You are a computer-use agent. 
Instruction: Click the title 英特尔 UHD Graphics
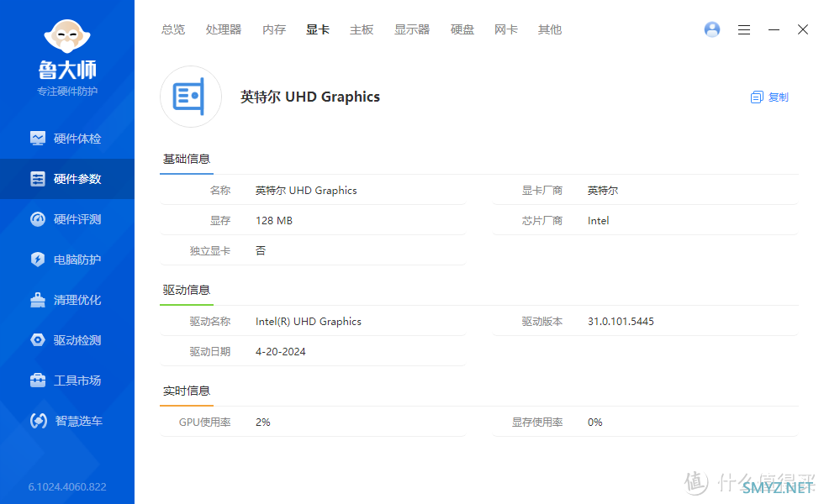click(x=310, y=97)
